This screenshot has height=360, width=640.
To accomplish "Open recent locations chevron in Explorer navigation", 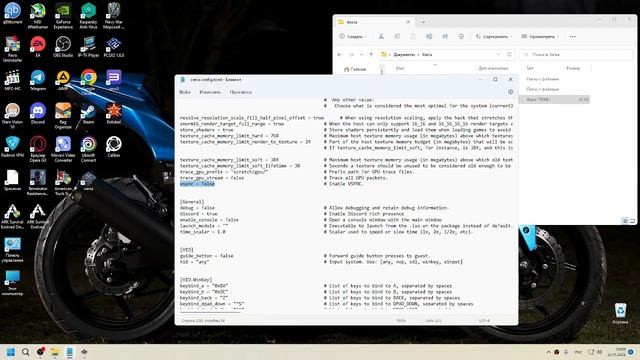I will [361, 54].
